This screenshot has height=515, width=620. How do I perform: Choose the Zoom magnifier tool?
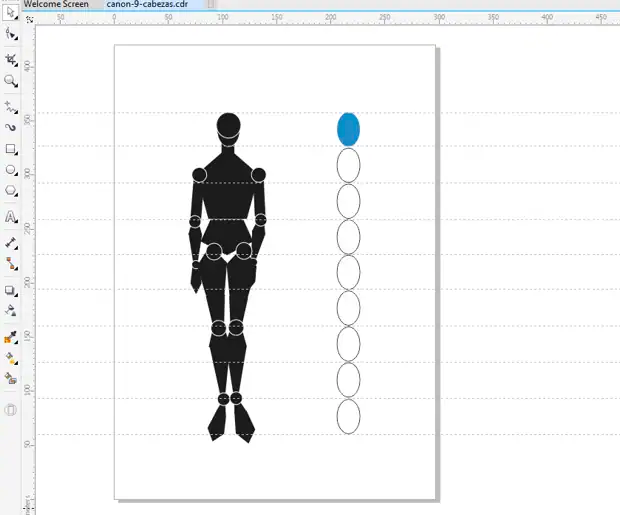pos(11,81)
